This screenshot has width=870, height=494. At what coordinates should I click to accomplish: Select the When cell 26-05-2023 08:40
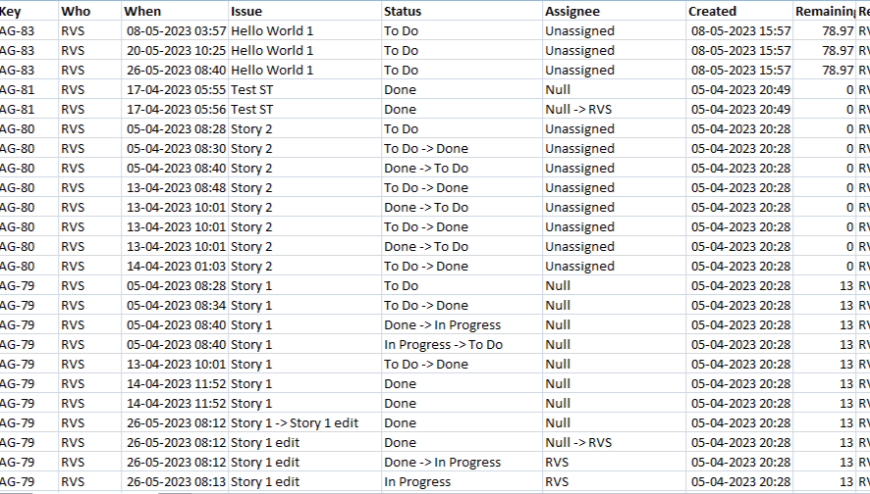click(176, 70)
